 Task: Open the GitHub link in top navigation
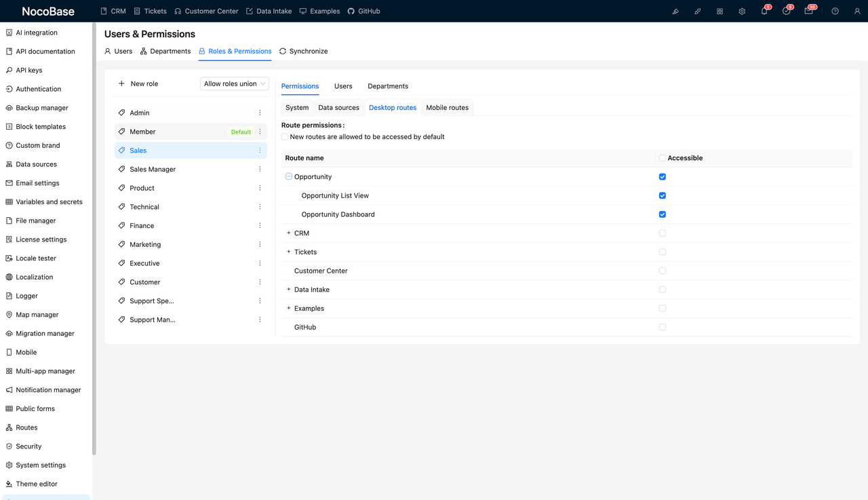coord(363,12)
